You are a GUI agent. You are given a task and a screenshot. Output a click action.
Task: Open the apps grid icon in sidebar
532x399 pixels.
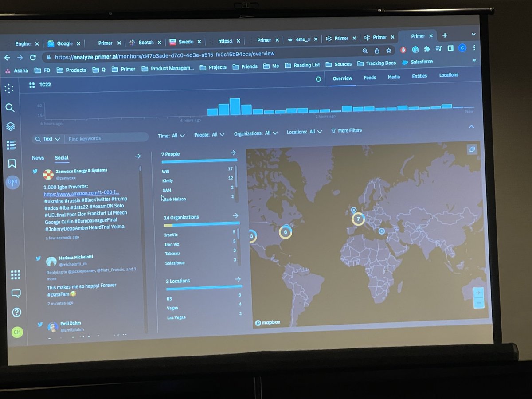[x=16, y=275]
